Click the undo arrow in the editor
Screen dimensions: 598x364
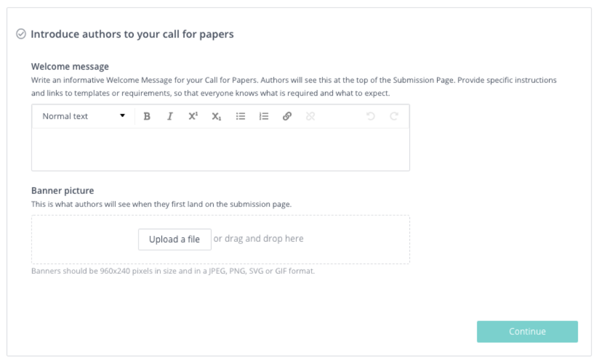click(x=371, y=116)
